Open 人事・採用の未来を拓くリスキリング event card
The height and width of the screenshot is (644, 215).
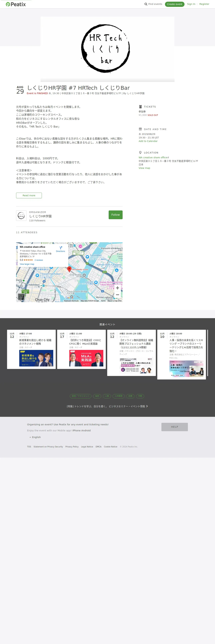pyautogui.click(x=182, y=354)
